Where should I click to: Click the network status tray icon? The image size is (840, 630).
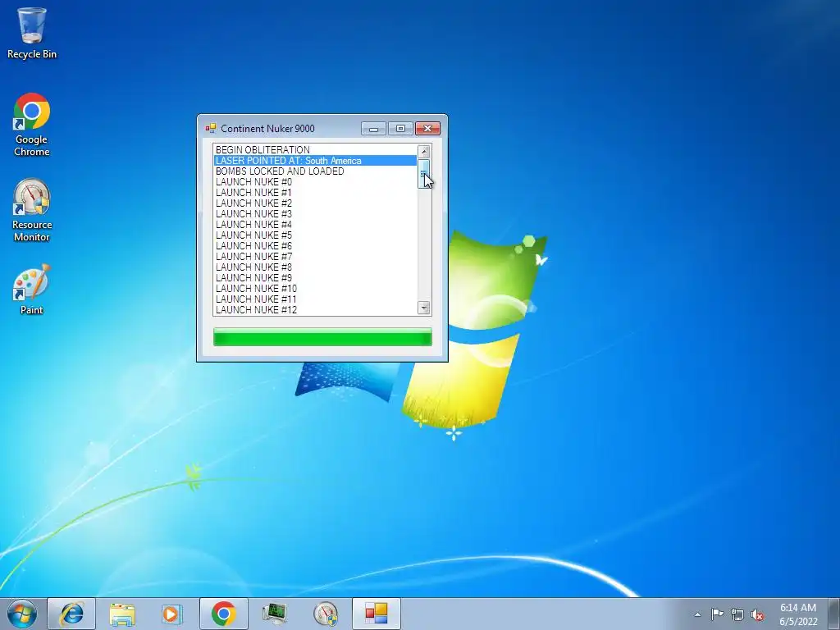point(737,614)
